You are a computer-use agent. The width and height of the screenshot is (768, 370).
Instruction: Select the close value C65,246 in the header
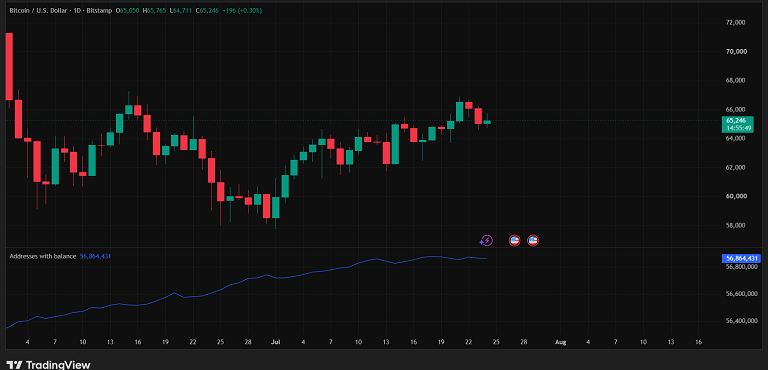click(207, 10)
